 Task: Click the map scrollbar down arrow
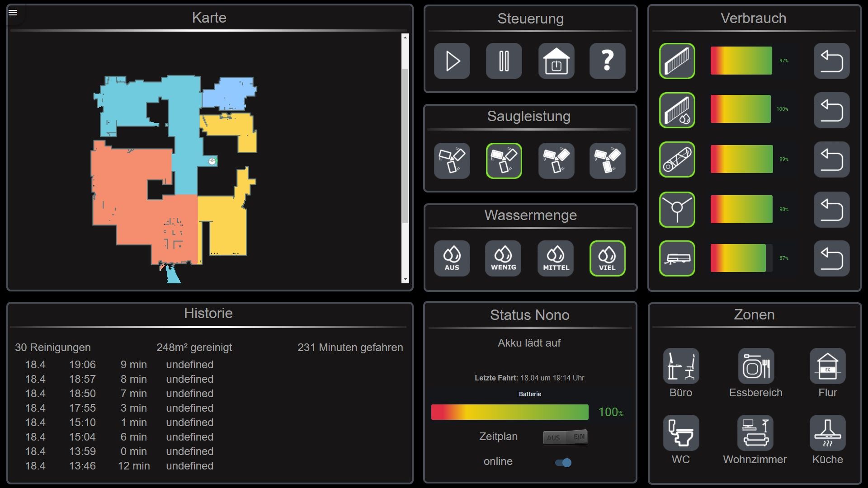click(x=405, y=280)
